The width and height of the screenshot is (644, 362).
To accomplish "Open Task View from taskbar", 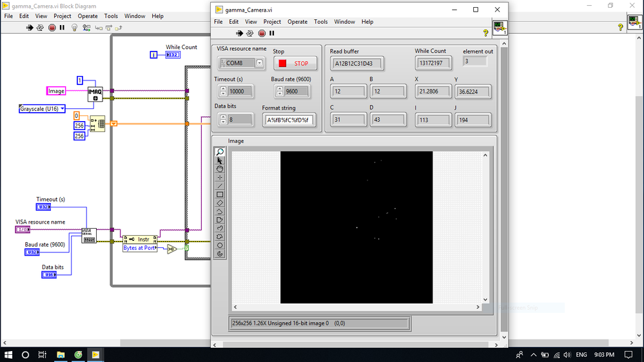I will pos(43,355).
